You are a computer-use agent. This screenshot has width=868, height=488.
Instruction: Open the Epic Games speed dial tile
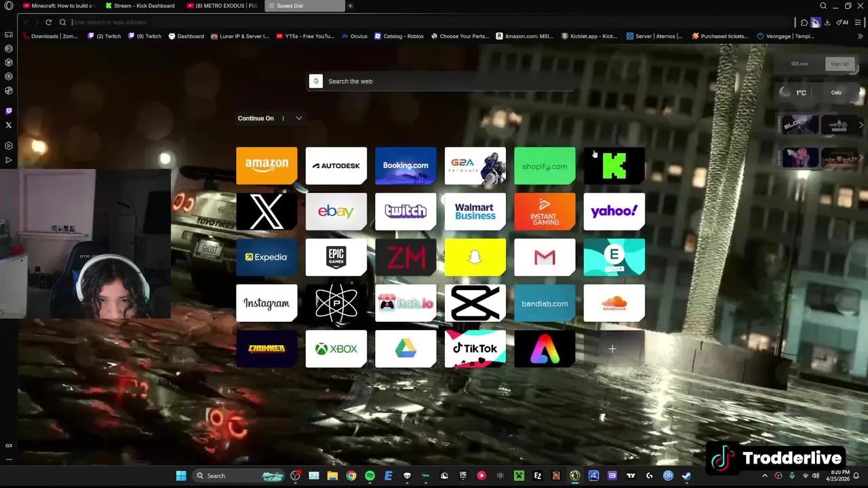336,258
